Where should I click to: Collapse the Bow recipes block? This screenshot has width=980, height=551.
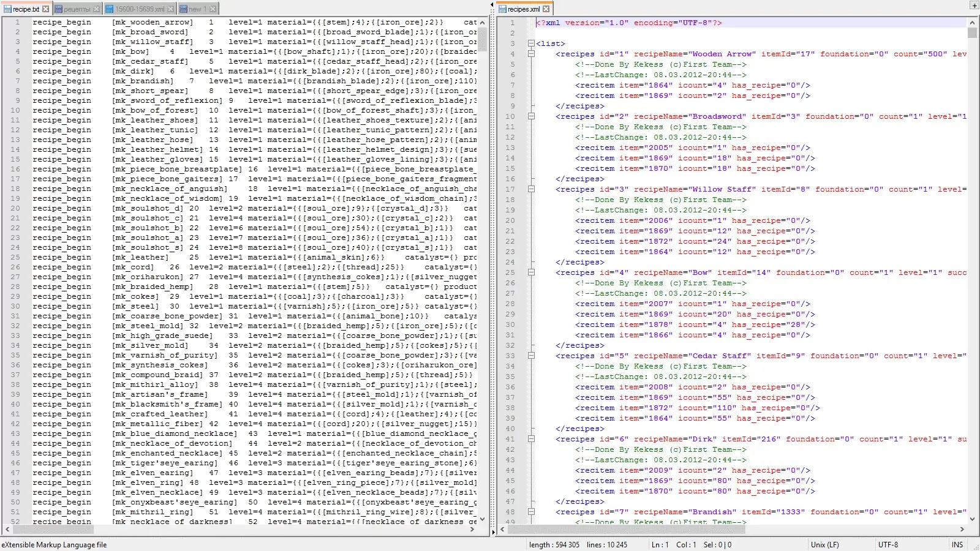point(531,272)
